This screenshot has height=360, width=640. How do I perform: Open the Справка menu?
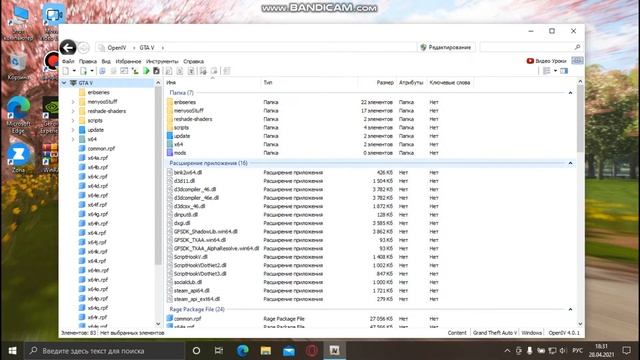pos(193,61)
